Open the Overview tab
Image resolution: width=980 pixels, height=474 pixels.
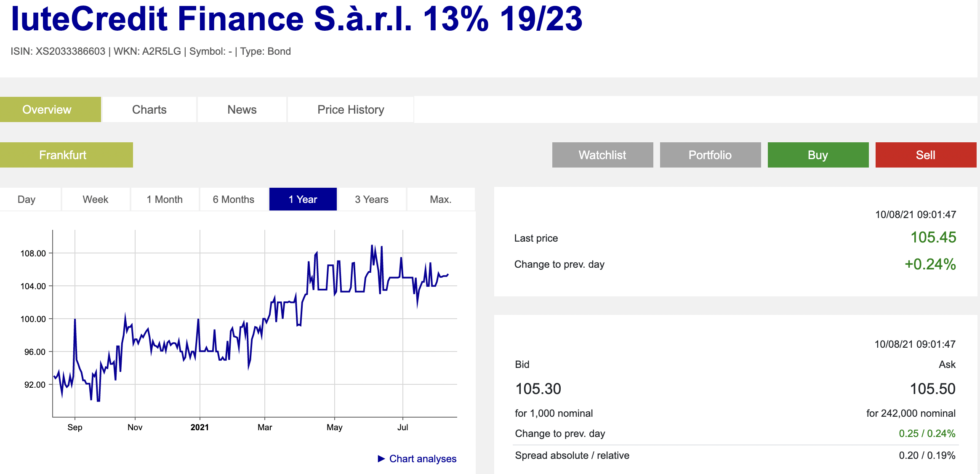tap(51, 109)
